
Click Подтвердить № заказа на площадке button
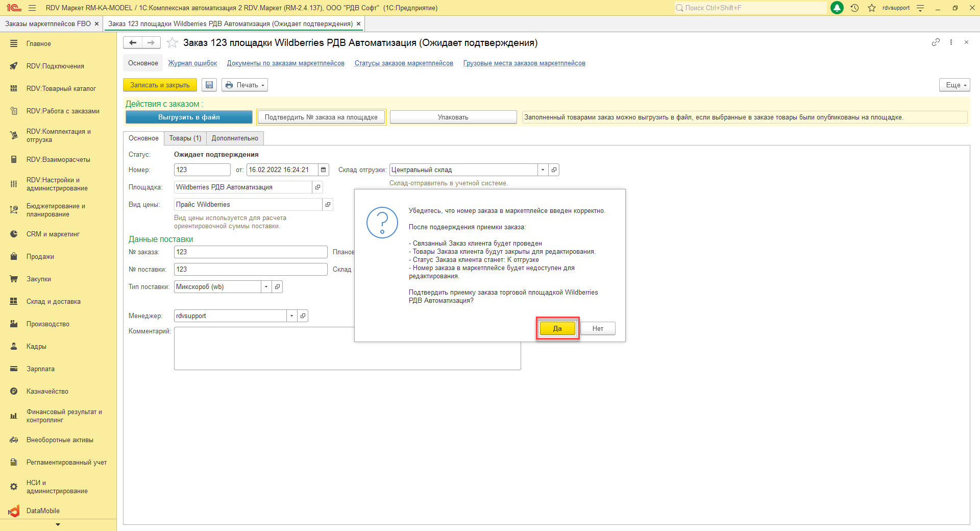(x=321, y=117)
